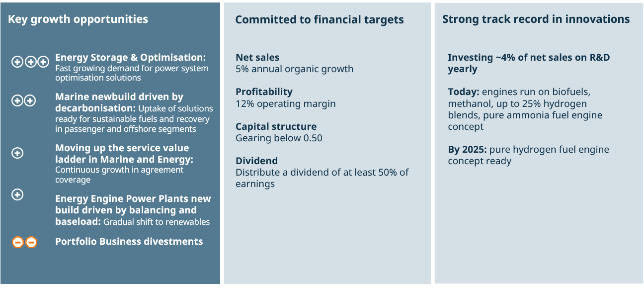Select the Energy Storage & Optimisation heading

pos(130,58)
